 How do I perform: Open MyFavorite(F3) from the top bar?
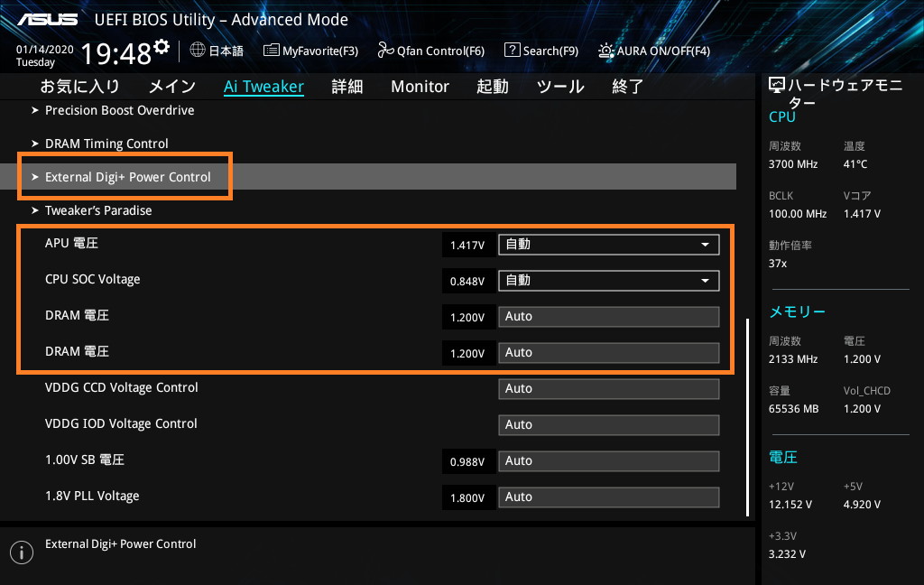271,51
